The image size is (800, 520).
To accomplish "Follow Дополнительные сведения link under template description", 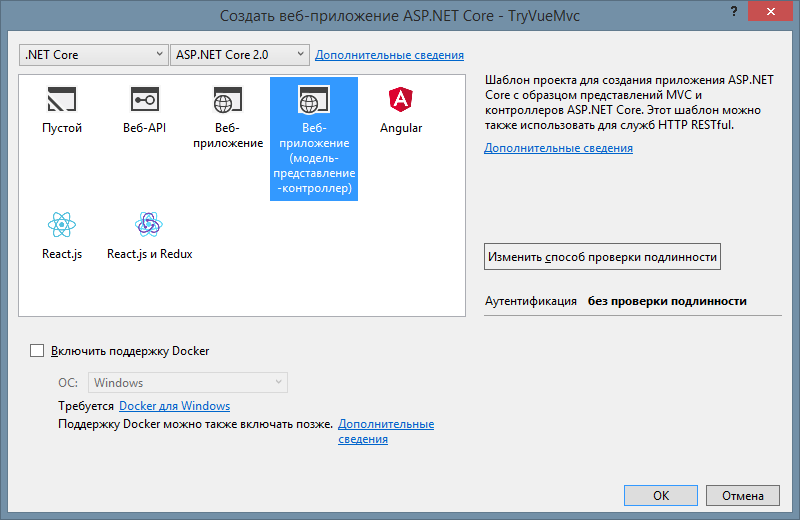I will pyautogui.click(x=558, y=148).
